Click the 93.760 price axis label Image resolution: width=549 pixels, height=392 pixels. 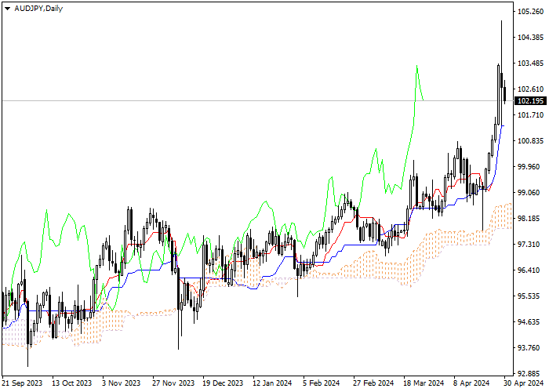[529, 348]
